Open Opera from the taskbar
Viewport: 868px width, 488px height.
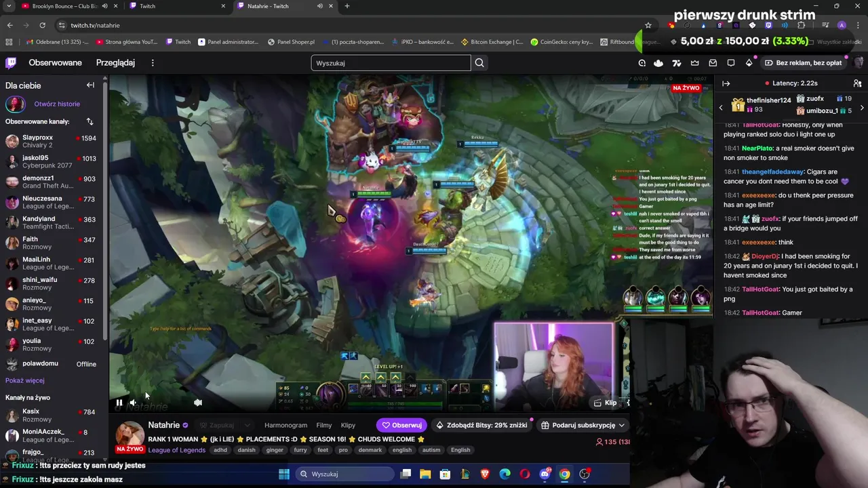click(x=525, y=474)
